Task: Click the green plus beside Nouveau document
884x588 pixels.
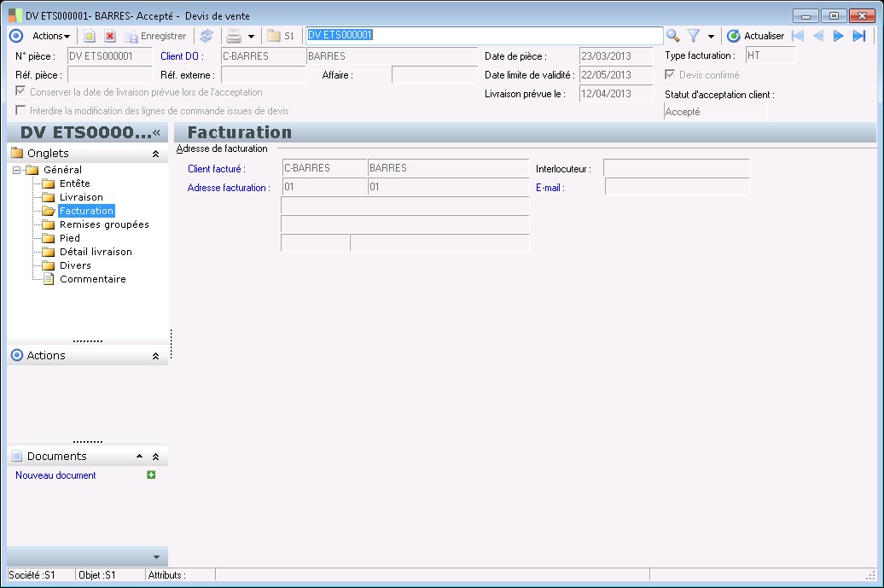Action: [151, 474]
